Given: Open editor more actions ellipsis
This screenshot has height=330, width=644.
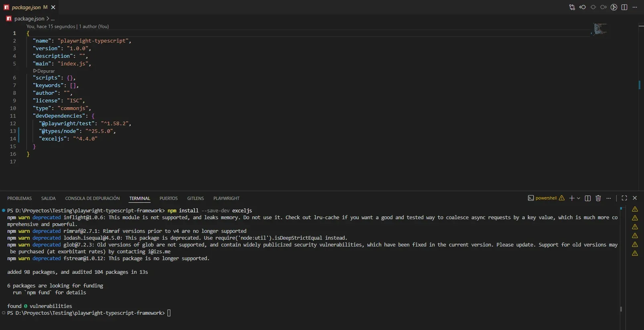Looking at the screenshot, I should (635, 7).
